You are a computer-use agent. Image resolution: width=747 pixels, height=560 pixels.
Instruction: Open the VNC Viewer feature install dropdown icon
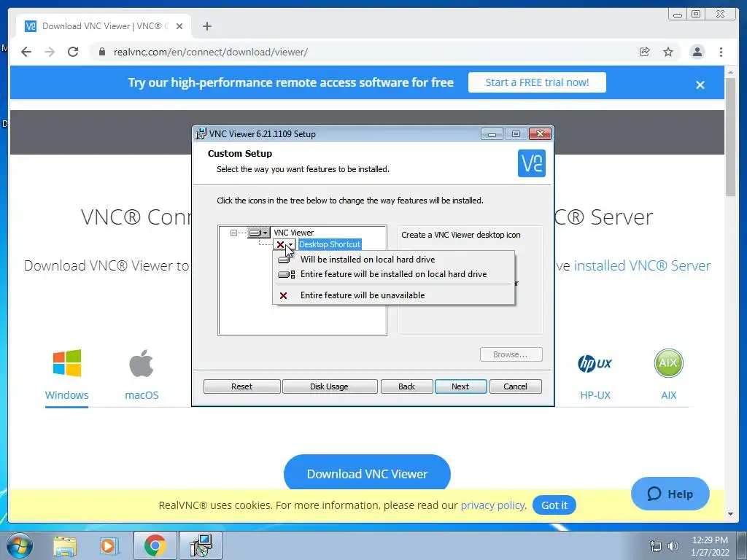coord(259,233)
